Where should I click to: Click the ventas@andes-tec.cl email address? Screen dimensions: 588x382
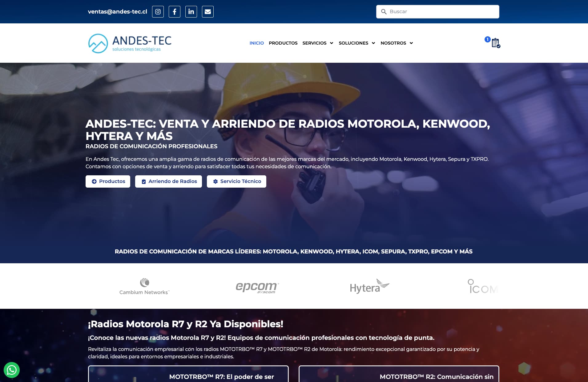click(x=117, y=12)
